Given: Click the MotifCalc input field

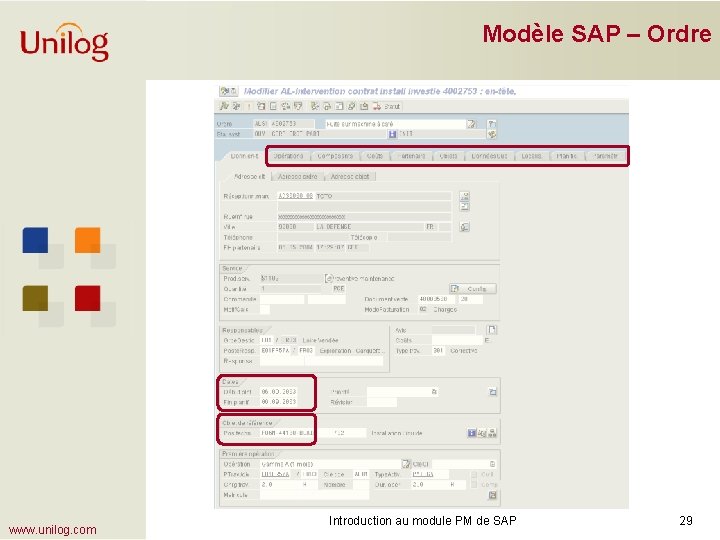Looking at the screenshot, I should coord(265,310).
